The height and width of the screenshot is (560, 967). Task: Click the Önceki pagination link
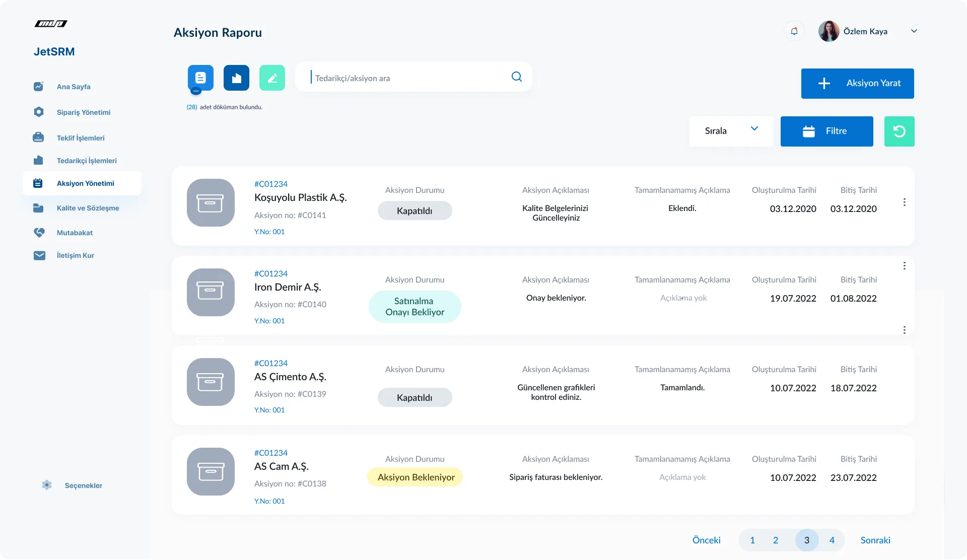tap(706, 540)
